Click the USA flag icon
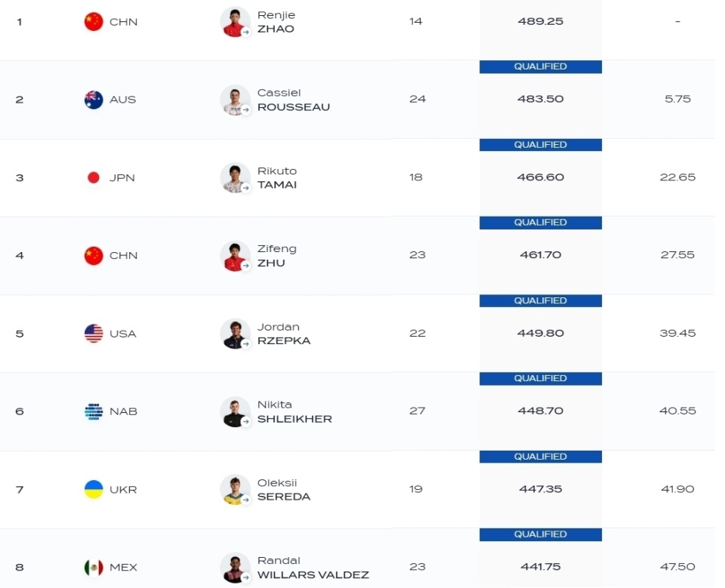The height and width of the screenshot is (588, 725). click(x=94, y=334)
